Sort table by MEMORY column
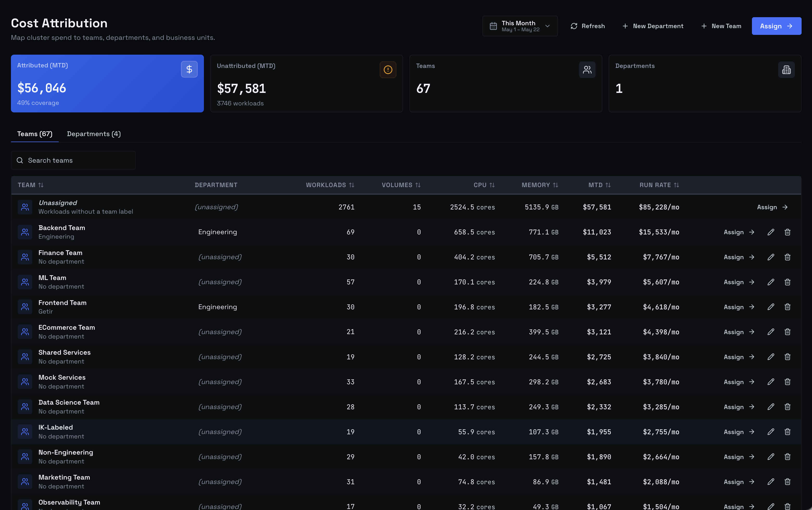 (x=540, y=185)
